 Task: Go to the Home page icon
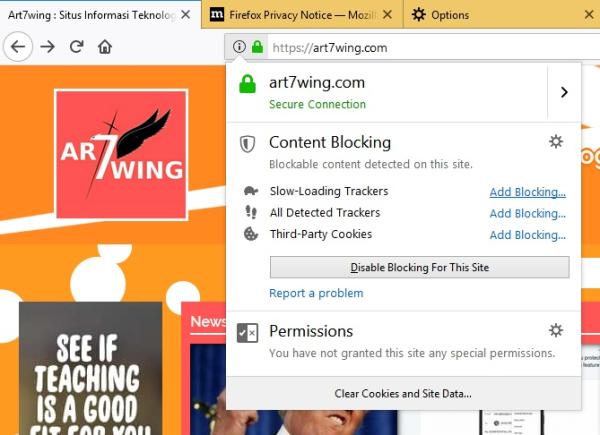pos(105,47)
